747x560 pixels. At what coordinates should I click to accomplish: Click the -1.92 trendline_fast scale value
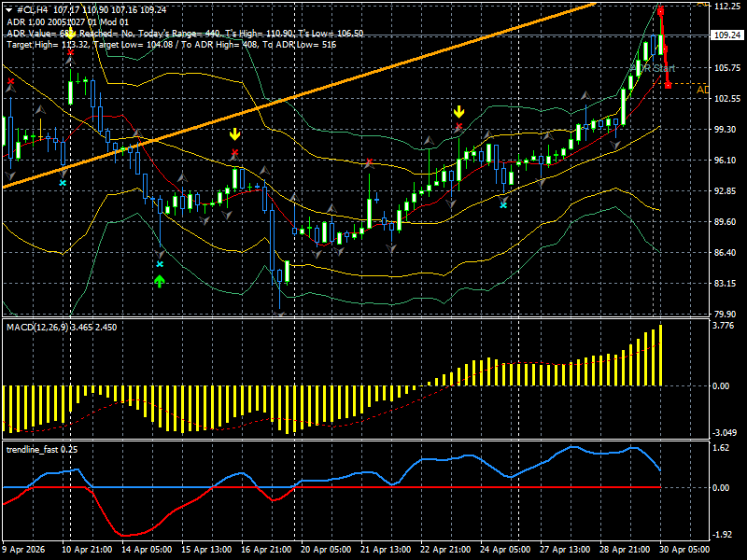click(x=721, y=535)
